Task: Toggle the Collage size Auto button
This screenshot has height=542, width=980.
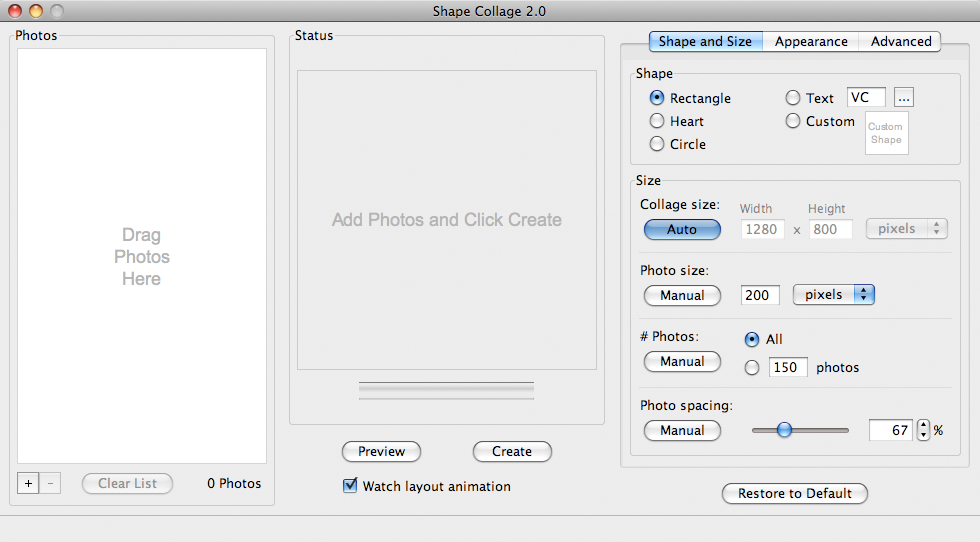Action: [x=682, y=229]
